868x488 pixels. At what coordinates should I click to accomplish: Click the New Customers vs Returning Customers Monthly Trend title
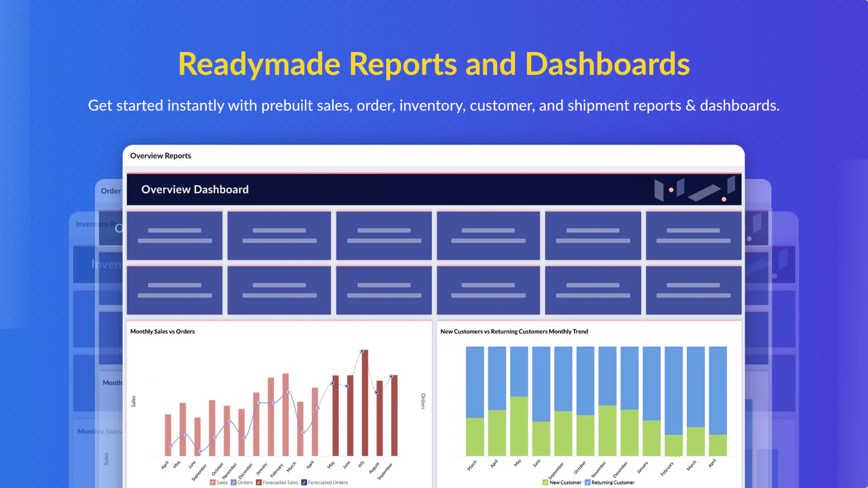pyautogui.click(x=514, y=331)
